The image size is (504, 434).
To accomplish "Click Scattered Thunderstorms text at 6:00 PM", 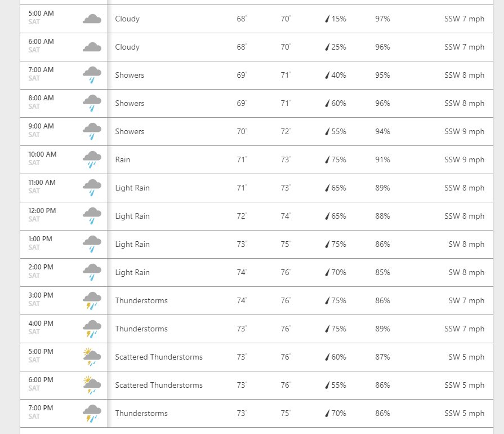I will click(159, 385).
